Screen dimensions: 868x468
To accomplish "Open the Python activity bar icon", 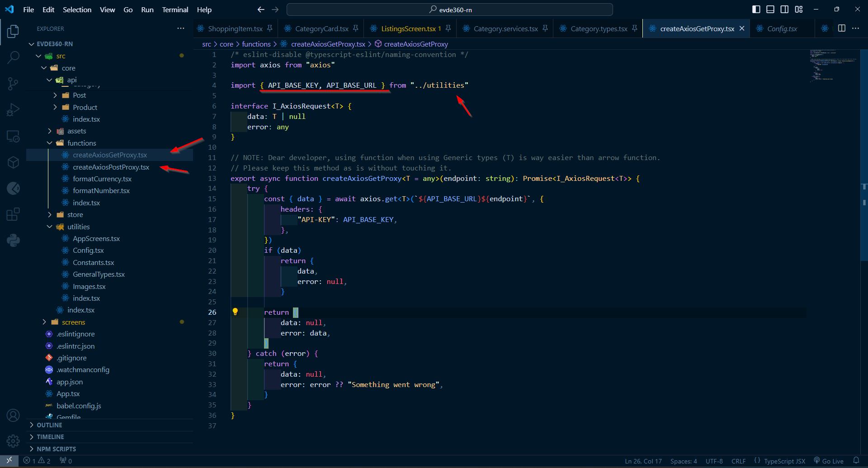I will (13, 240).
